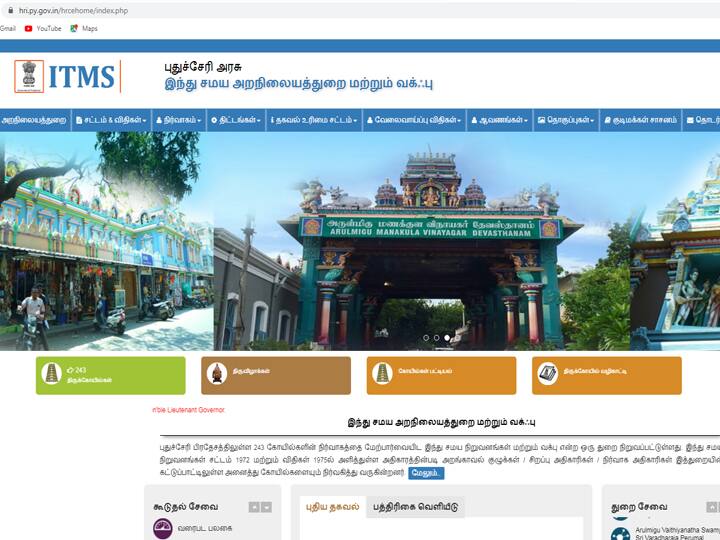Open the கோயில்கள் பட்டியல் orange tile

(441, 376)
